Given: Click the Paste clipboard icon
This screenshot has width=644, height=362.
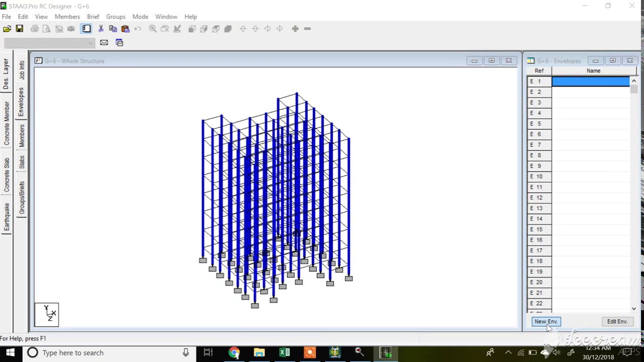Looking at the screenshot, I should (125, 29).
